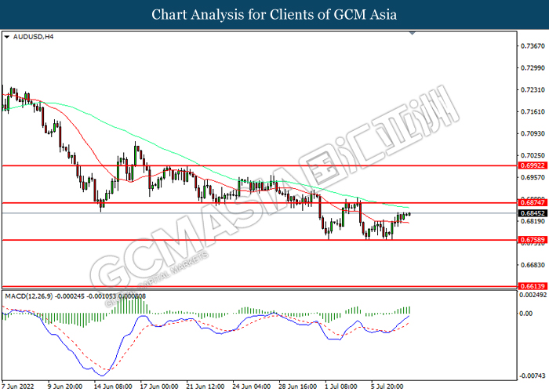This screenshot has height=392, width=549.
Task: Click the 9 Jun 20:00 time label
Action: point(65,387)
